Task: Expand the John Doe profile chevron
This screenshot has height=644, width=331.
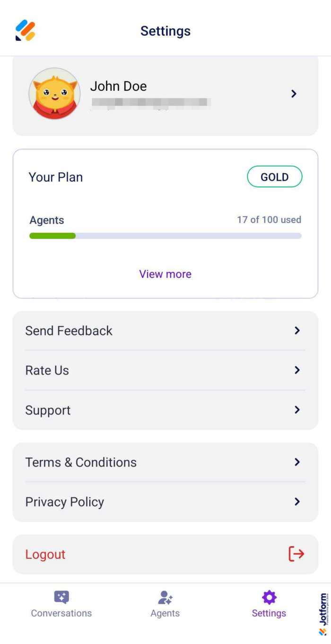Action: [294, 94]
